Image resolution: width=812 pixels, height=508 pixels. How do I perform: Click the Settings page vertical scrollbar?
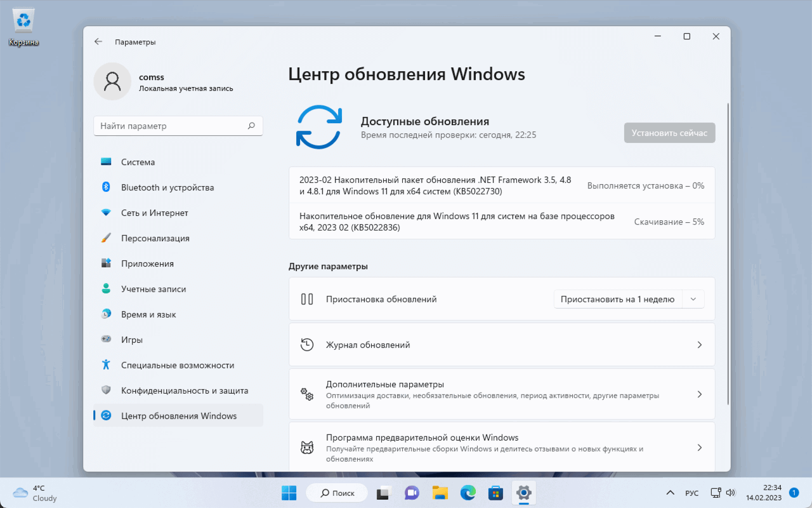tap(728, 254)
